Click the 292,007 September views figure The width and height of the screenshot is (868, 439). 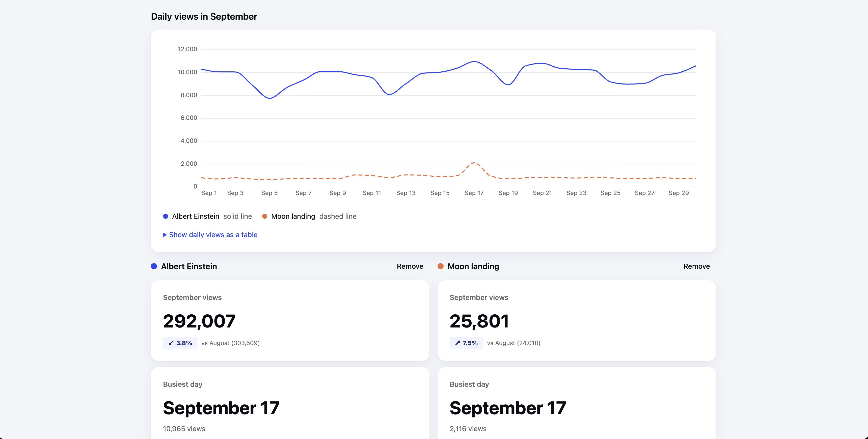coord(199,321)
